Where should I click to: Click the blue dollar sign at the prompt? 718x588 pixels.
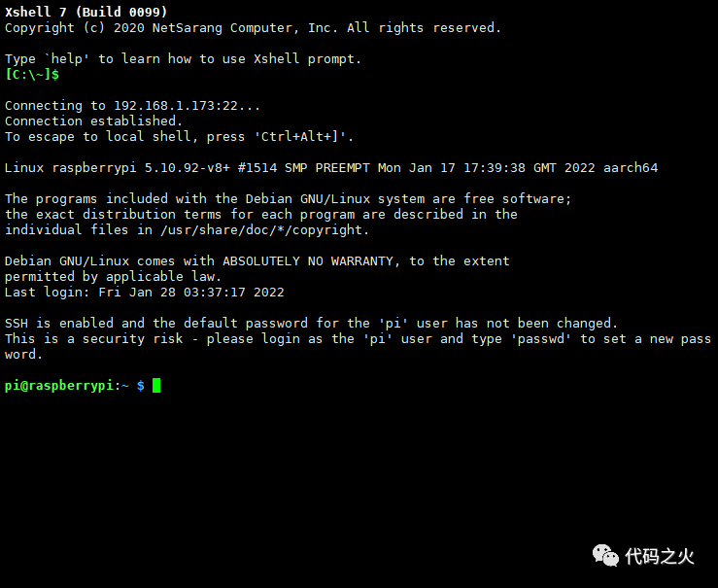click(141, 386)
